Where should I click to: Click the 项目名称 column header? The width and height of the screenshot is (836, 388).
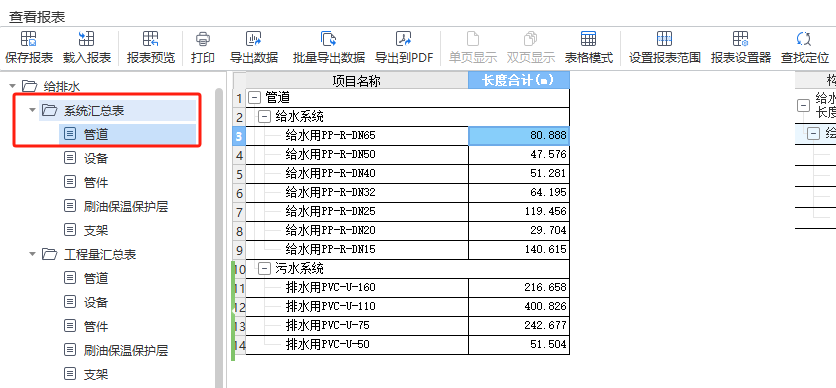(357, 80)
